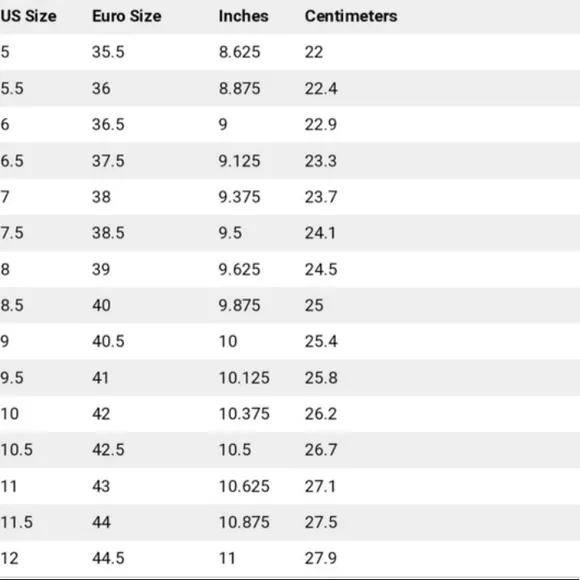Select Euro size 44.5 cell
The image size is (580, 580).
click(108, 558)
